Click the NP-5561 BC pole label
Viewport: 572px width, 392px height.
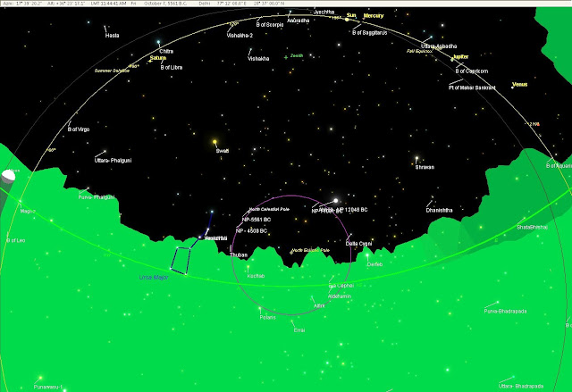point(257,220)
